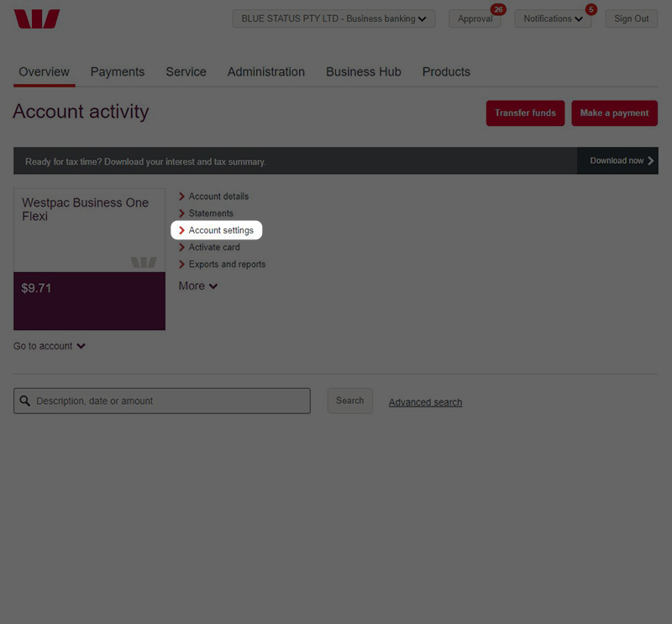Open the Business Hub tab

pyautogui.click(x=364, y=71)
